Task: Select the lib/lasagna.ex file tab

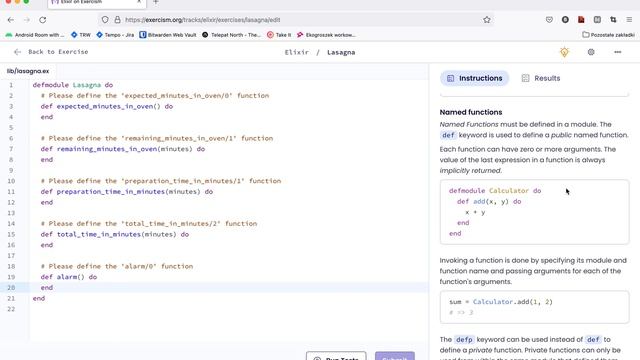Action: click(28, 71)
